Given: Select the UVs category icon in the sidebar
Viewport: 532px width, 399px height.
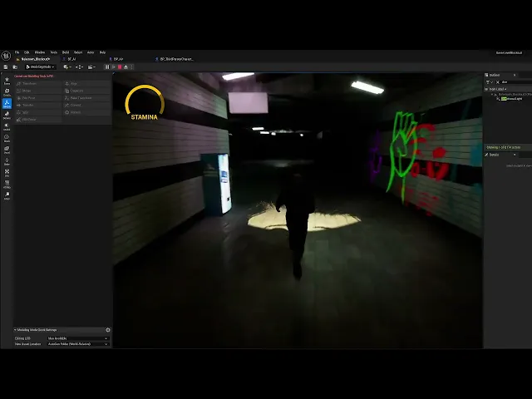Looking at the screenshot, I should pos(7,173).
